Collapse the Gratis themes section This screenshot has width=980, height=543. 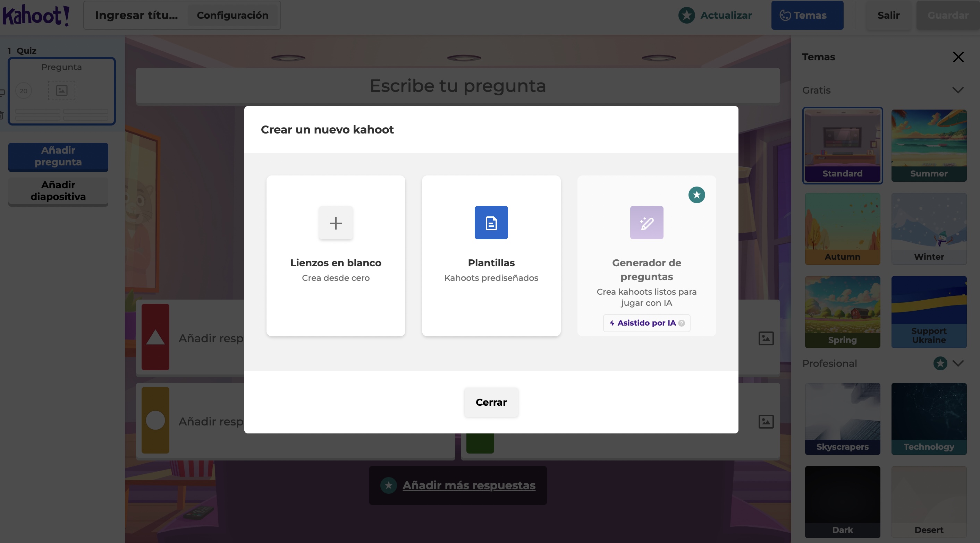coord(958,90)
